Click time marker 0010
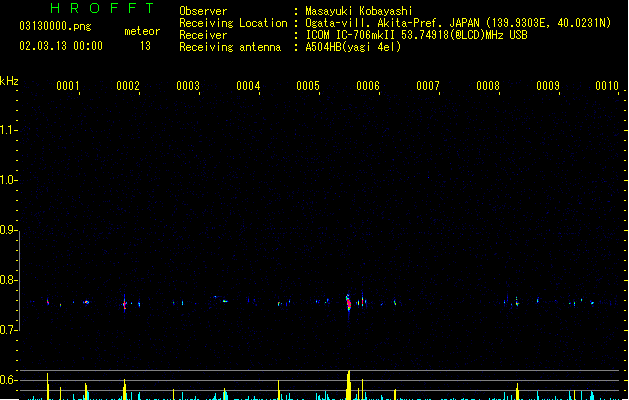The image size is (629, 400). click(x=607, y=86)
